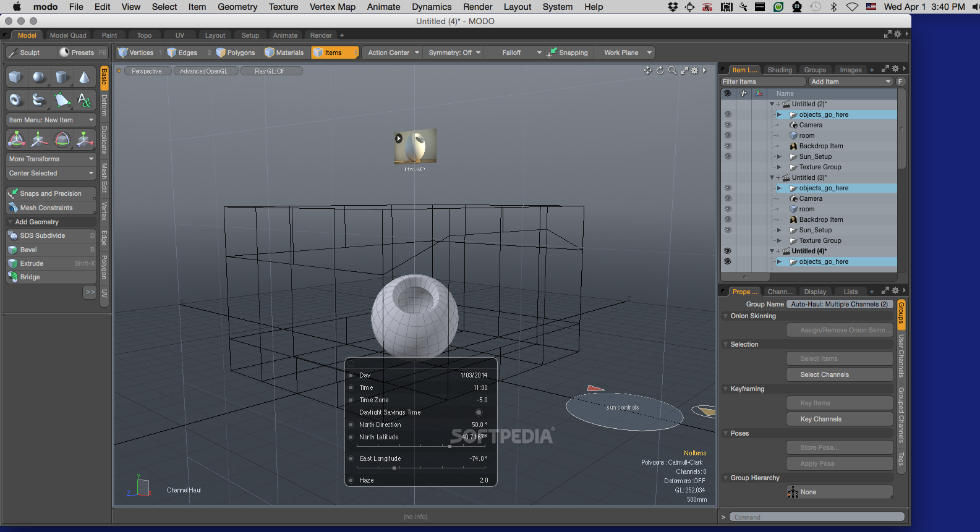980x532 pixels.
Task: Switch to the Paint layout tab
Action: tap(109, 35)
